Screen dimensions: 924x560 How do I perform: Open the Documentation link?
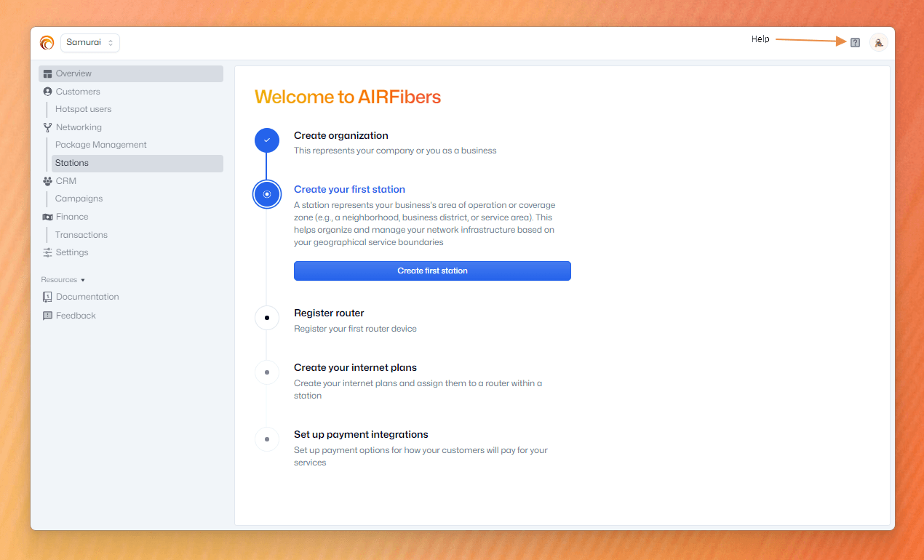click(x=87, y=297)
